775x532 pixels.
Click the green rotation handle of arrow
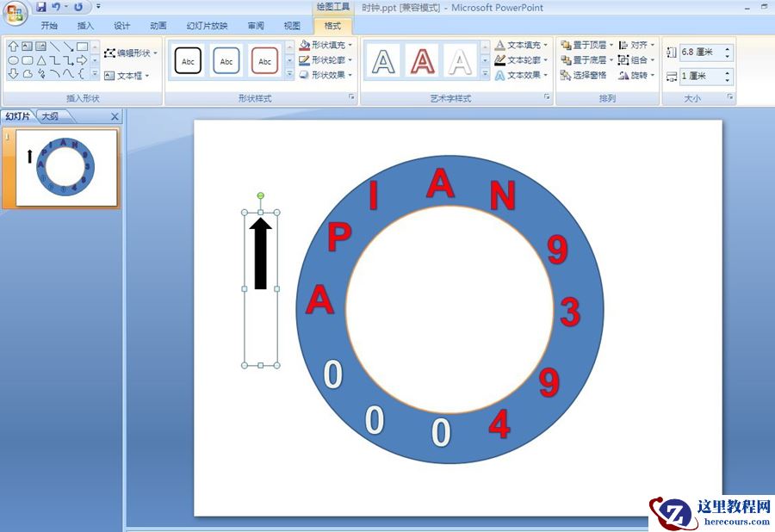(x=260, y=196)
